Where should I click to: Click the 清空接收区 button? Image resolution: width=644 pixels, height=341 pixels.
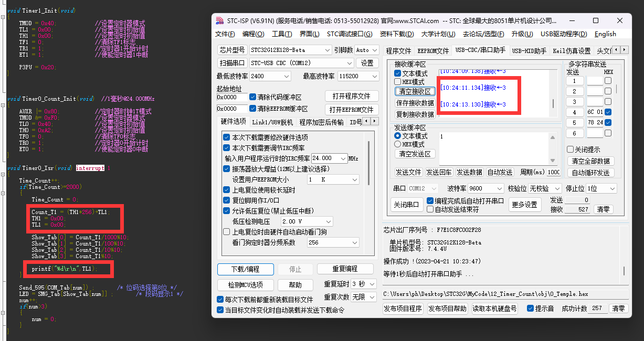pos(415,91)
